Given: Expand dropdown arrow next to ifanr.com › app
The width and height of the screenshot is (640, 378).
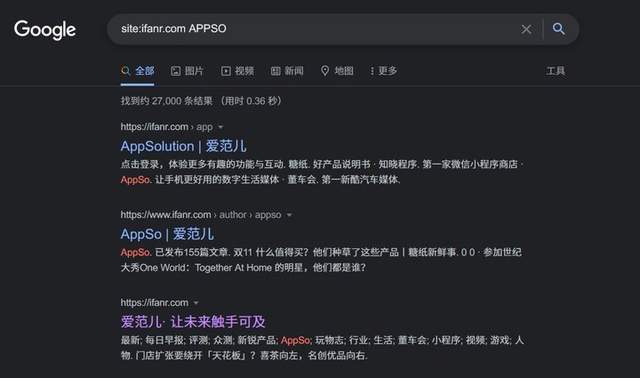Looking at the screenshot, I should pyautogui.click(x=221, y=127).
